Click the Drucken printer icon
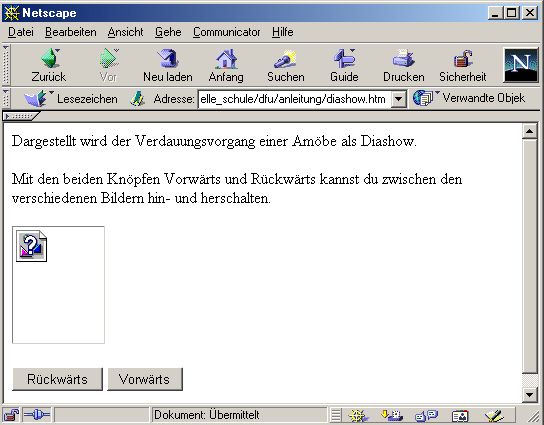The height and width of the screenshot is (425, 544). pos(403,58)
